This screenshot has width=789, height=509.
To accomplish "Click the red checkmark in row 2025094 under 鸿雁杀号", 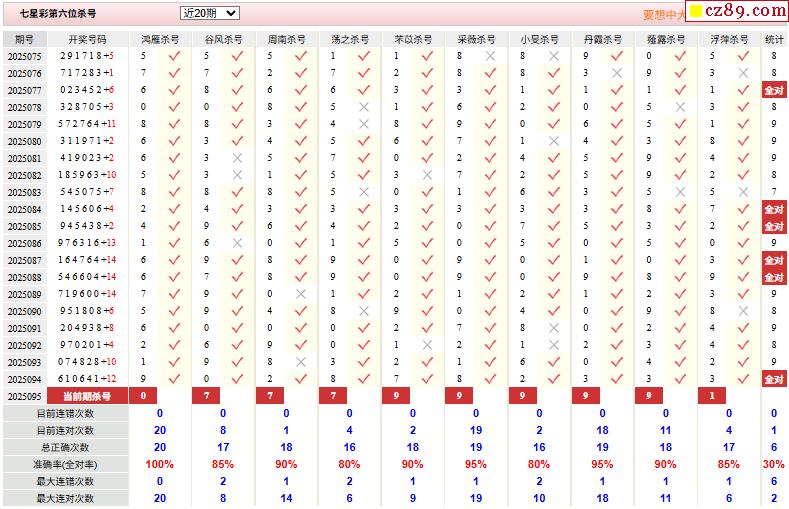I will click(174, 379).
